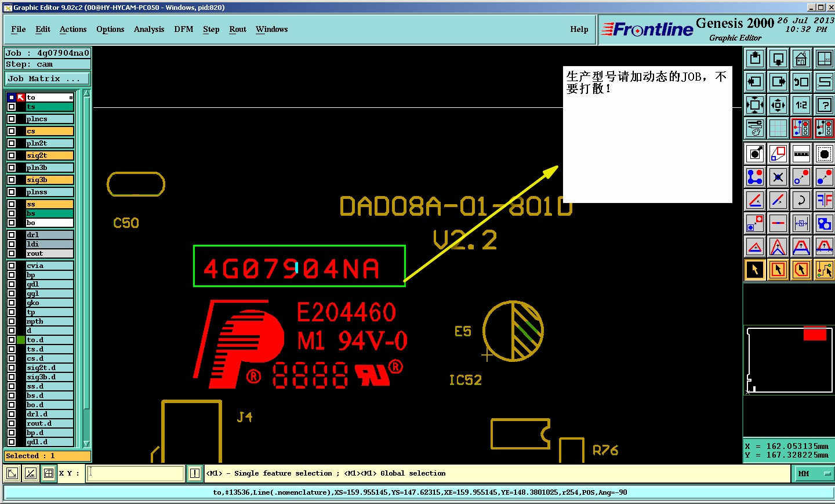
Task: Click the board overview thumbnail panel
Action: (789, 361)
